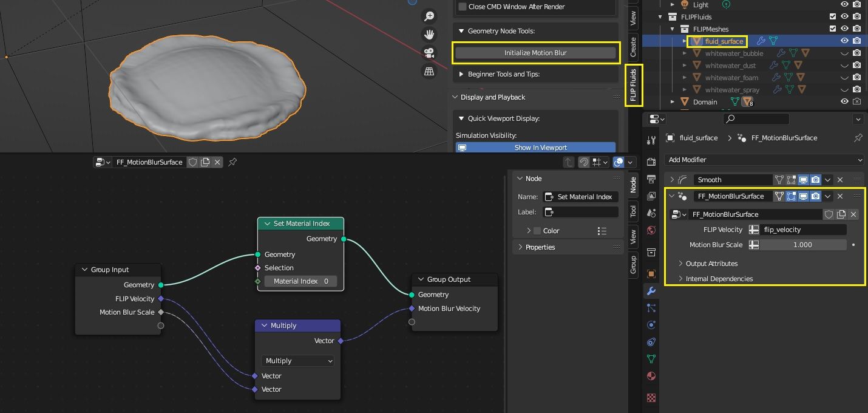Click the Show In Viewport button
Screen dimensions: 868x413
click(535, 147)
